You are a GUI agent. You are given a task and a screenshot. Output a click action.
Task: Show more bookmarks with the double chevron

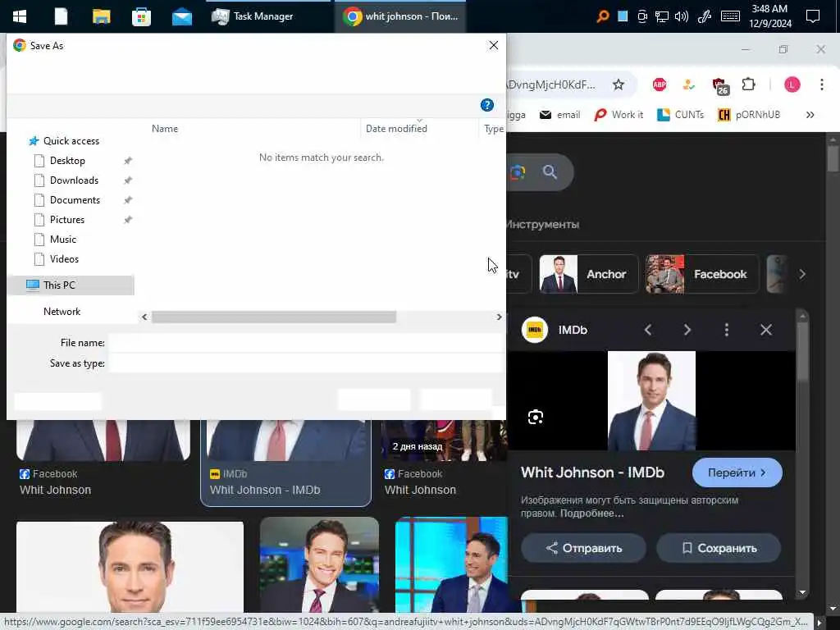[x=810, y=115]
